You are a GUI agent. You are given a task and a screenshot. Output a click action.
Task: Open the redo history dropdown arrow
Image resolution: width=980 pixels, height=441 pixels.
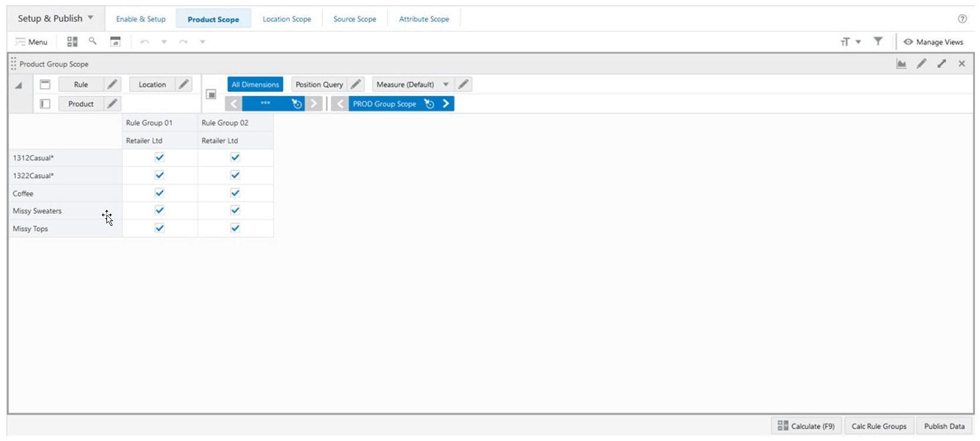click(x=202, y=42)
